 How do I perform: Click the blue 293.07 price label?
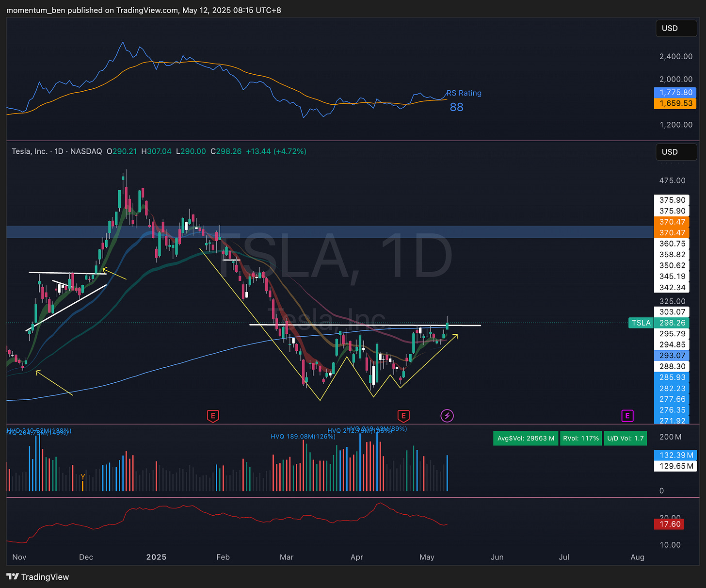tap(672, 356)
